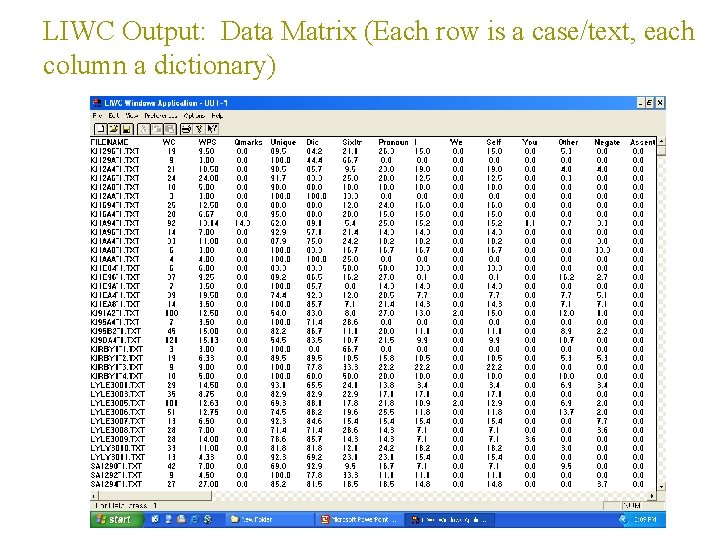This screenshot has height=540, width=720.
Task: Click the Copy toolbar icon
Action: pyautogui.click(x=157, y=129)
